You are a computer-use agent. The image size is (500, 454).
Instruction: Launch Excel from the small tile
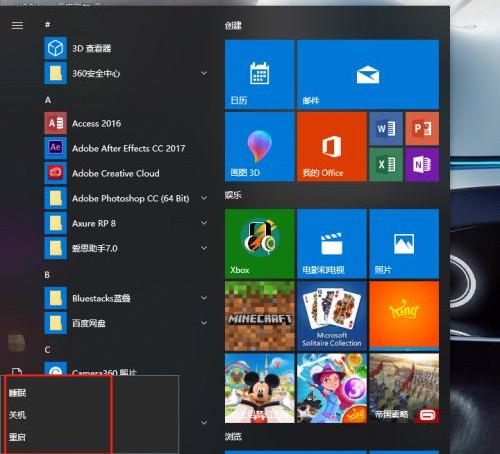pos(386,165)
